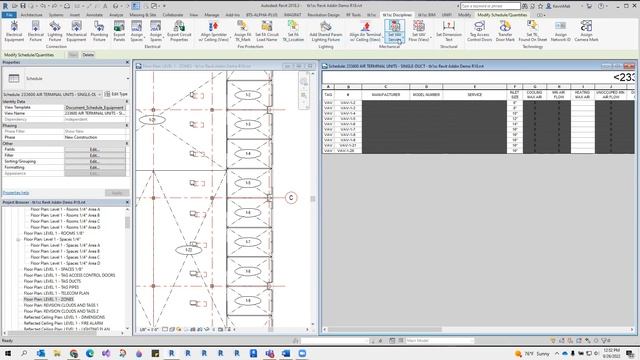640x360 pixels.
Task: Select Floor Plan LEVEL 1 - ROOMS 1/8"
Action: [x=54, y=233]
